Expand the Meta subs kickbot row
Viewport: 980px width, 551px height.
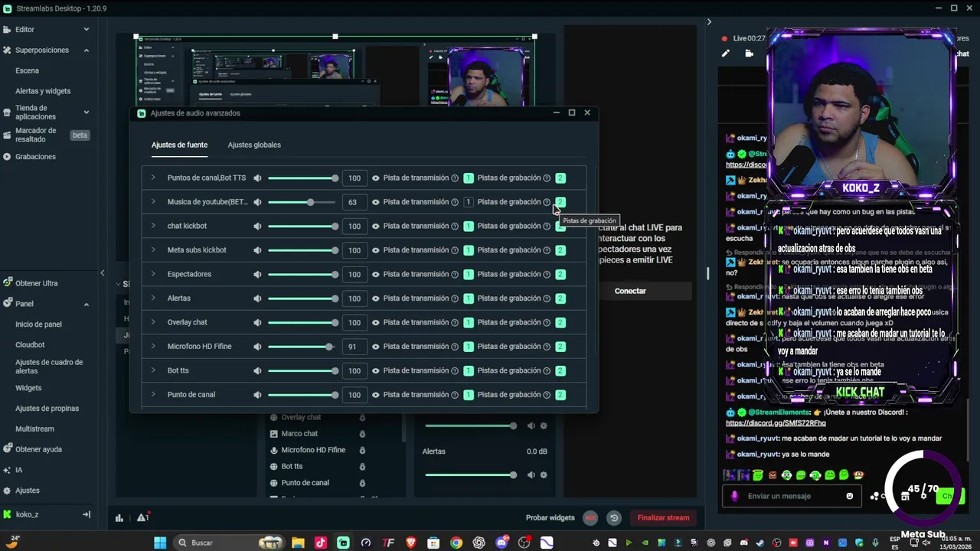click(x=153, y=250)
